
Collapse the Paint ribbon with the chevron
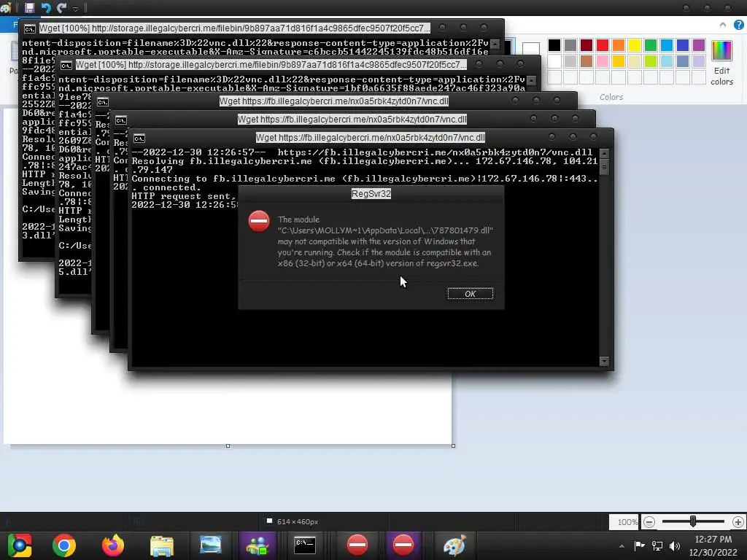[723, 25]
